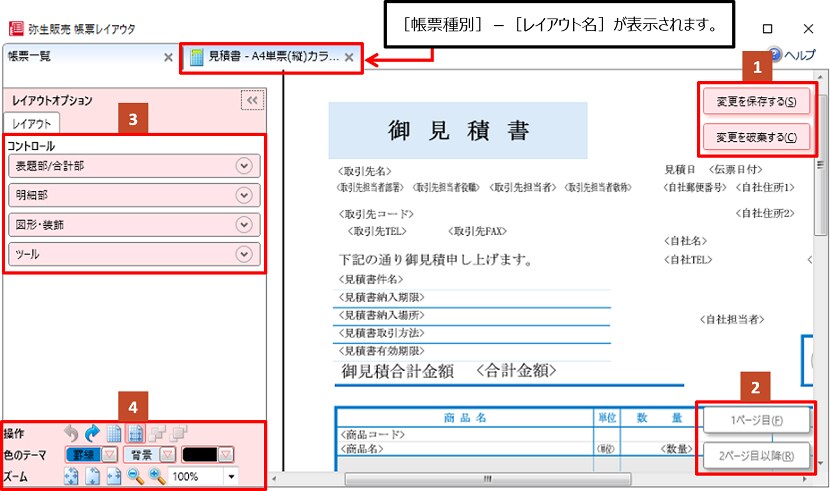Expand the 明細部 control section
Image resolution: width=830 pixels, height=491 pixels.
click(x=243, y=195)
